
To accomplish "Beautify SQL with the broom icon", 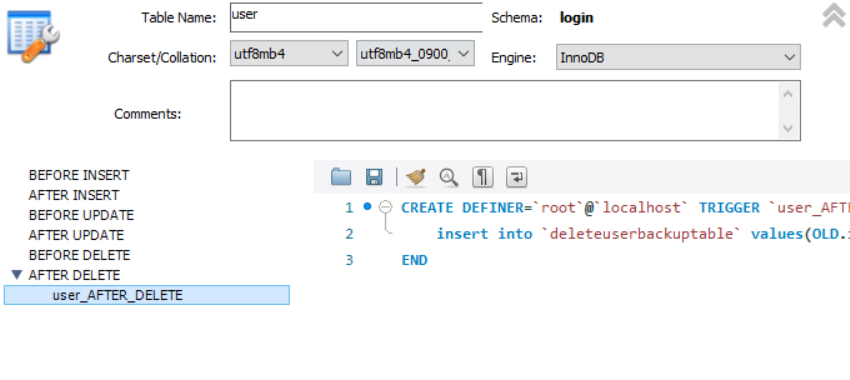I will coord(416,177).
